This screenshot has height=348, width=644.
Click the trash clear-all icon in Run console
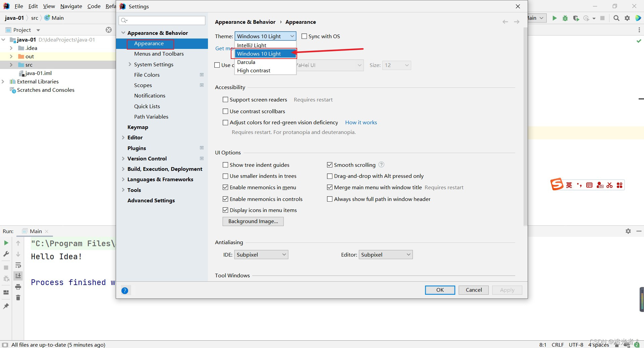18,297
